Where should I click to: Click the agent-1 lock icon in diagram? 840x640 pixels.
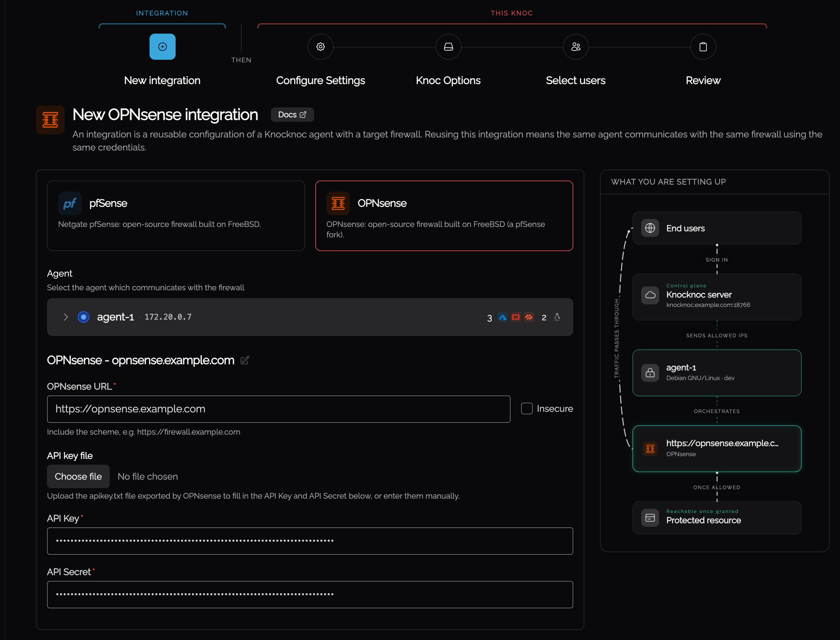point(650,373)
